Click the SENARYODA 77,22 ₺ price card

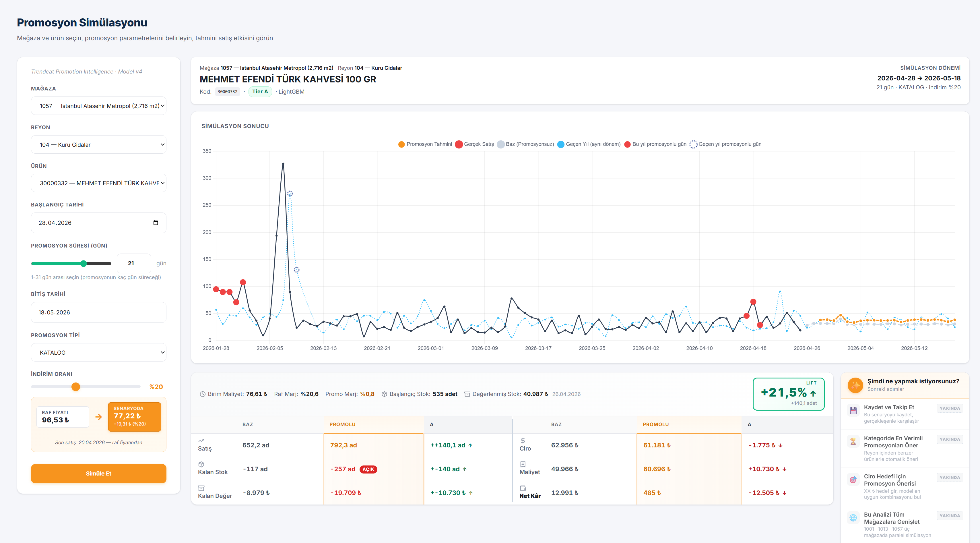[135, 417]
